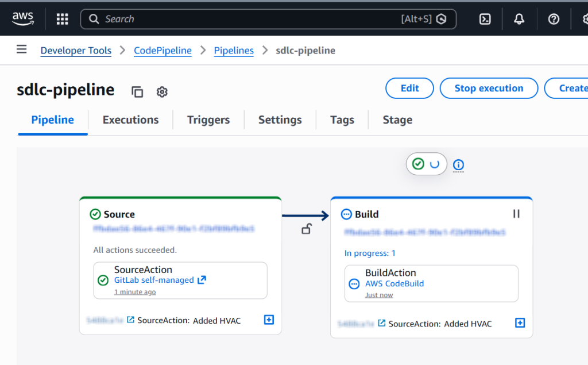Click the SourceAction name in the Source stage
588x365 pixels.
(143, 270)
